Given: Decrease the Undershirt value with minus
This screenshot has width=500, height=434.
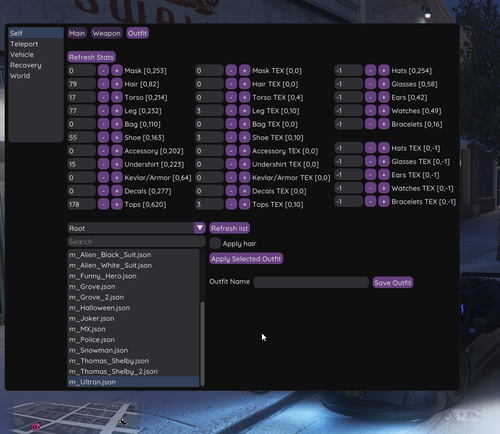Looking at the screenshot, I should (x=103, y=164).
